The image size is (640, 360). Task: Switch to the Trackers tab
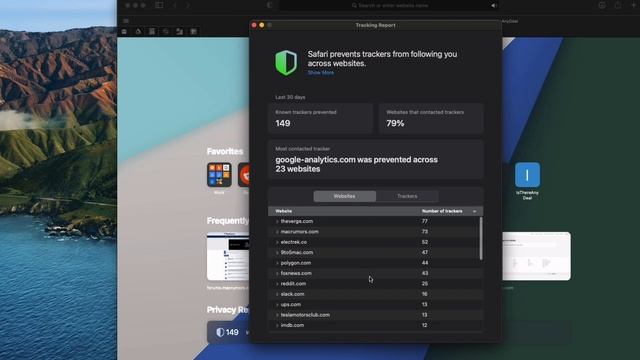point(407,196)
